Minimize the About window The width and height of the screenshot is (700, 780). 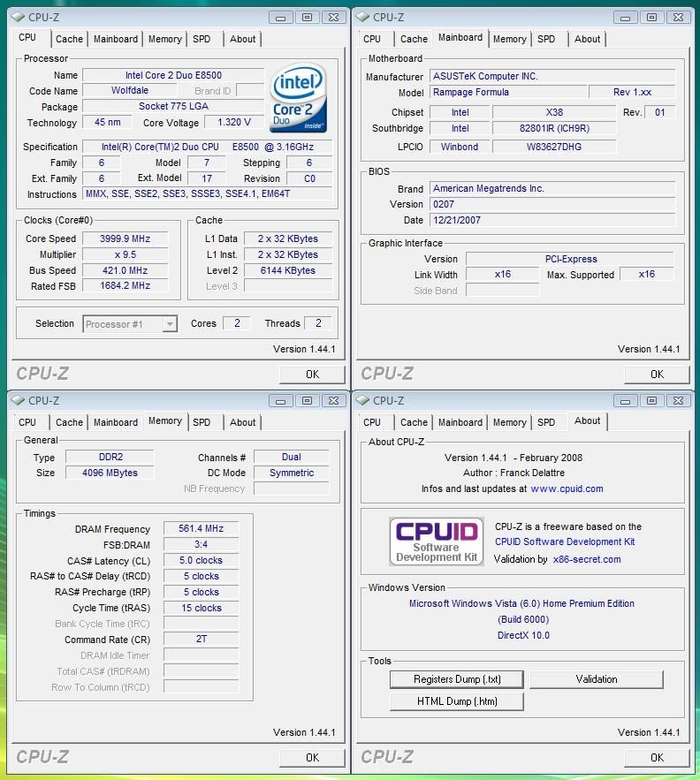click(626, 401)
